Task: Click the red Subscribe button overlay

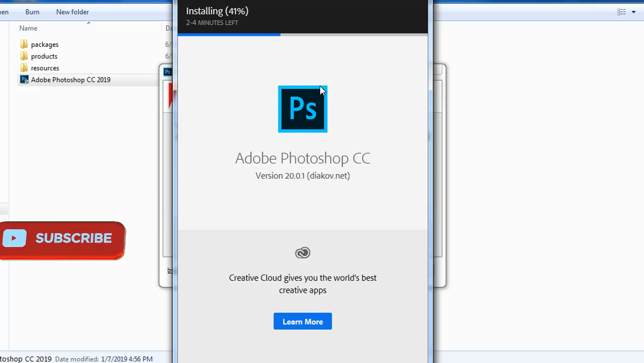Action: click(63, 240)
